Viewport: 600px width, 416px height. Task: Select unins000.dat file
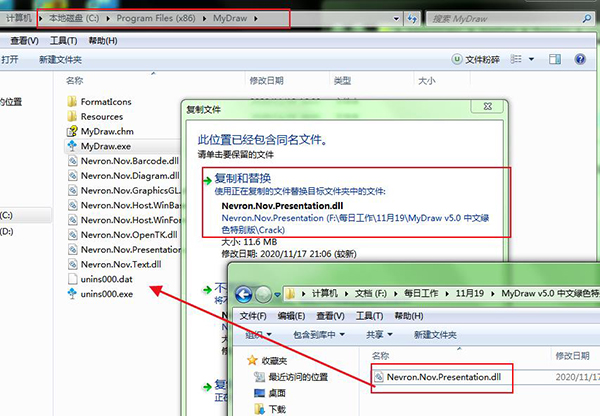pyautogui.click(x=100, y=279)
